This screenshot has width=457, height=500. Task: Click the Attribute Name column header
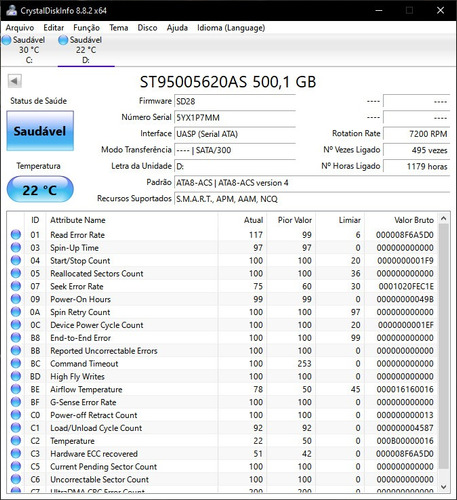click(x=78, y=220)
